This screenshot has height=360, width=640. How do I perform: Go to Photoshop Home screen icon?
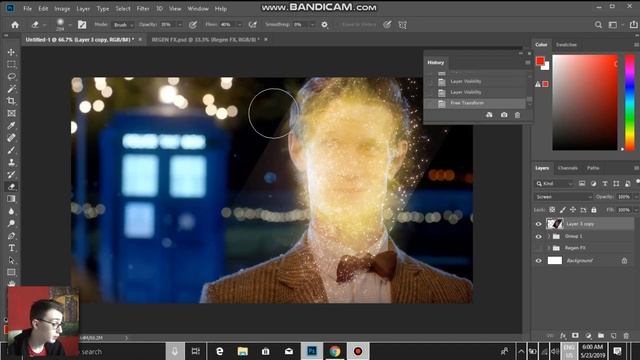(15, 25)
